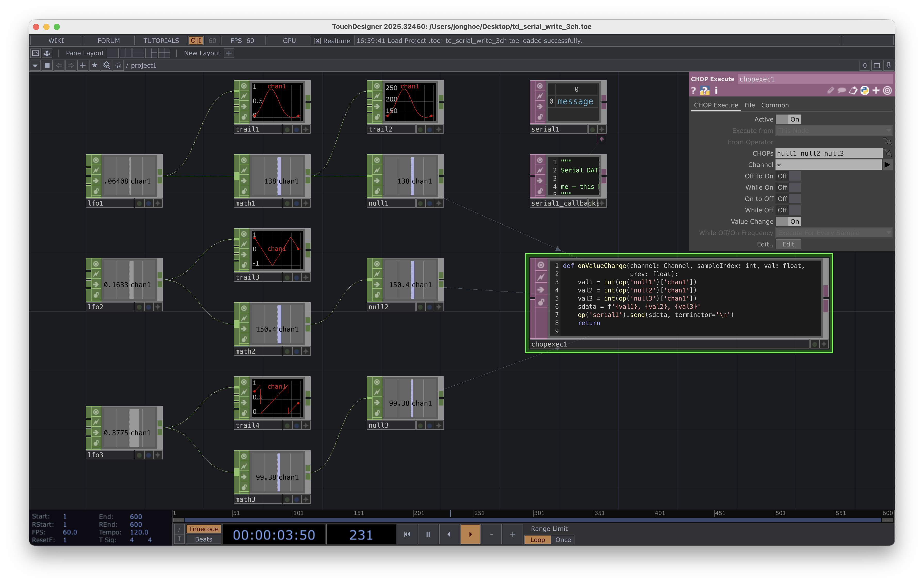Click the Edit button for the script
The width and height of the screenshot is (924, 584).
tap(788, 244)
